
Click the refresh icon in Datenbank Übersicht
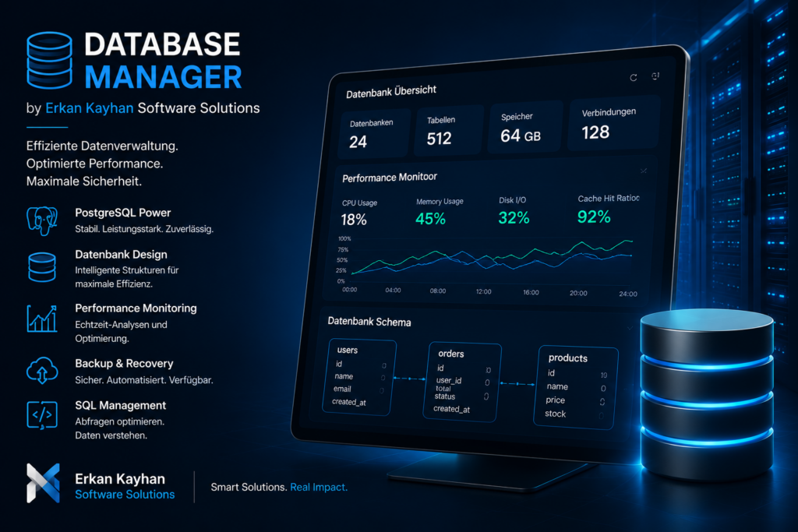[x=633, y=78]
